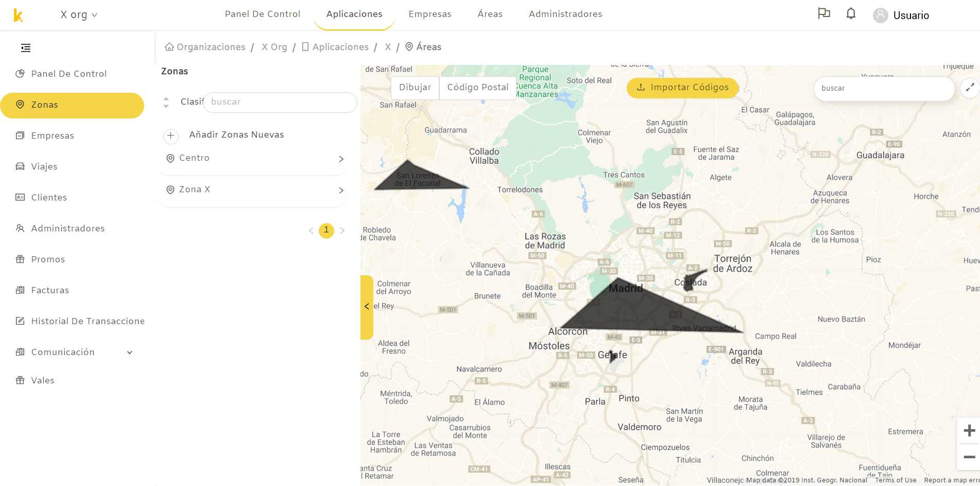This screenshot has height=486, width=980.
Task: Open the X org organization dropdown
Action: pos(78,15)
